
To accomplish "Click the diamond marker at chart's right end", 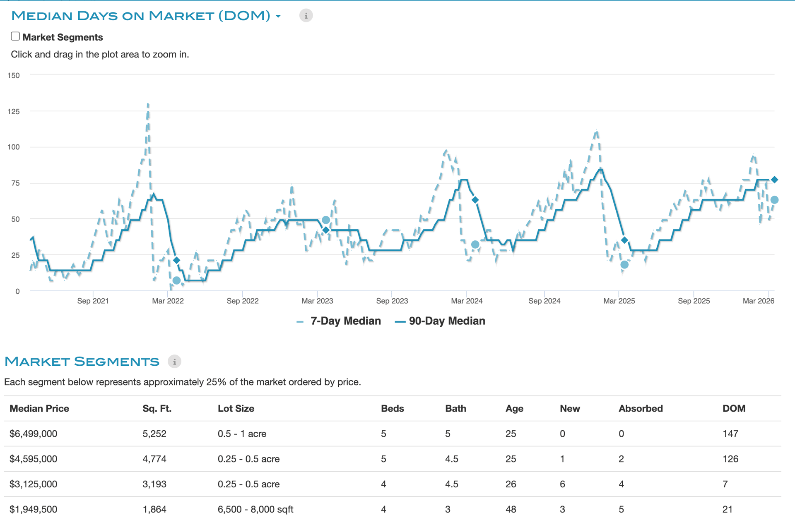I will point(774,180).
